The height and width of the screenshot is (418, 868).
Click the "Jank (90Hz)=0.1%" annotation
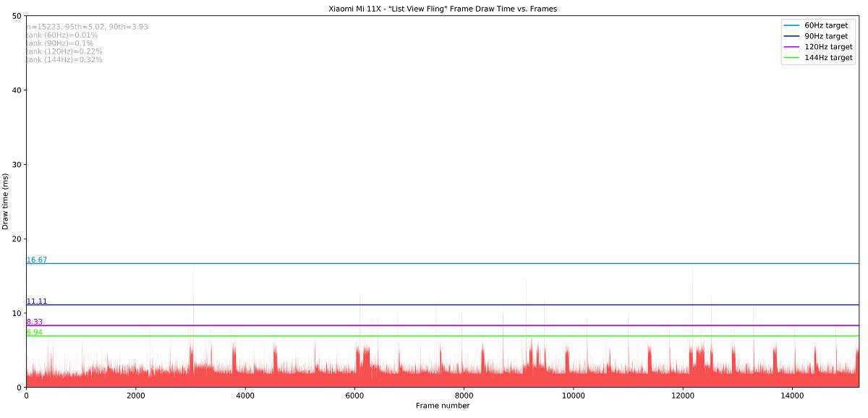coord(60,43)
